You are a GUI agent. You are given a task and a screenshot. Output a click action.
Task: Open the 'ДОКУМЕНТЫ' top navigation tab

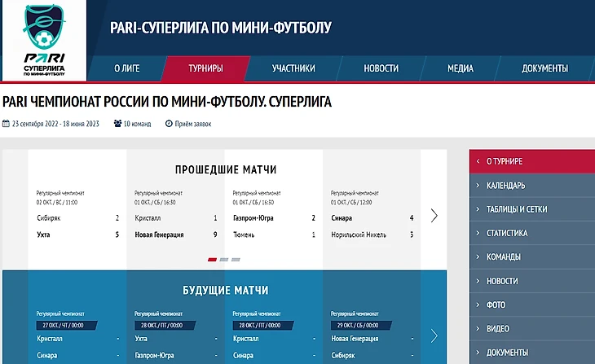tap(545, 68)
